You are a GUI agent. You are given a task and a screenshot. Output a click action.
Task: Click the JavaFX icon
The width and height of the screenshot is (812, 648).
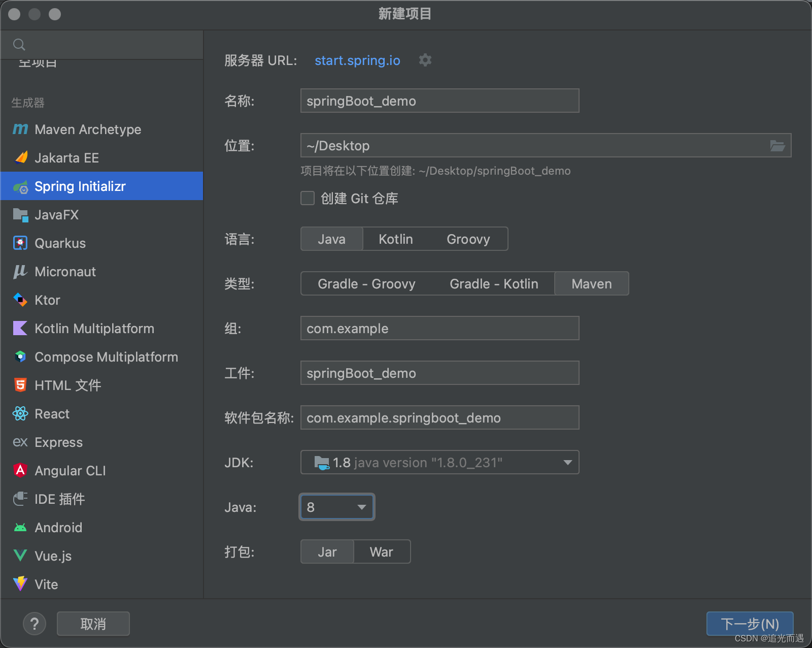click(x=20, y=215)
